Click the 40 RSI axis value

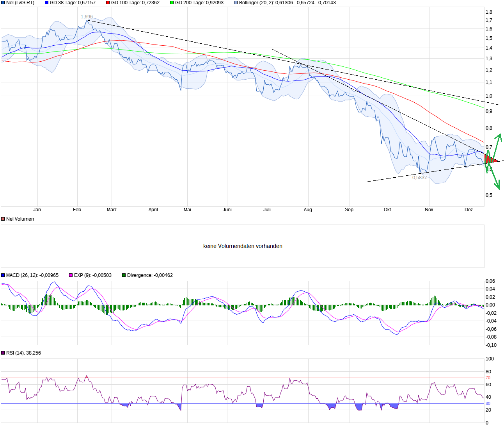tap(488, 397)
